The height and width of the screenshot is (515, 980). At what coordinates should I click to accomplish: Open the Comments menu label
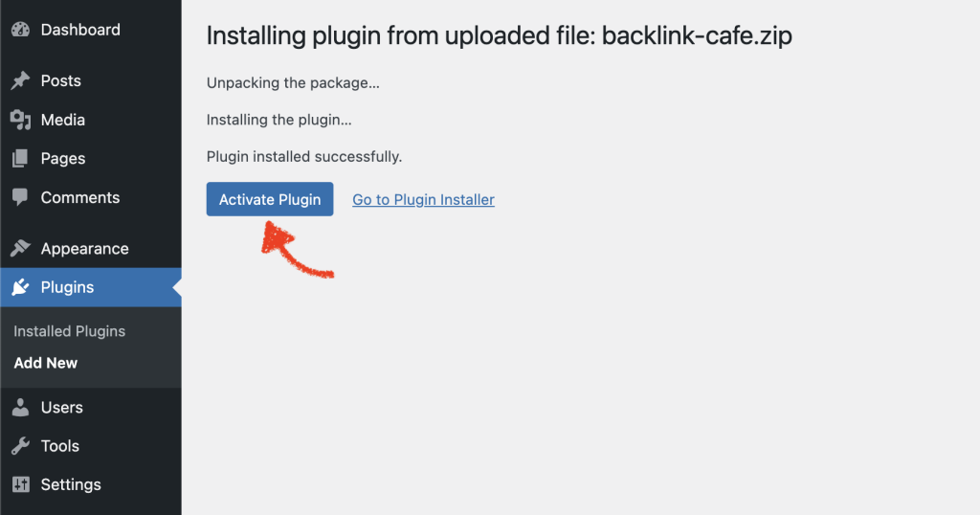tap(80, 197)
